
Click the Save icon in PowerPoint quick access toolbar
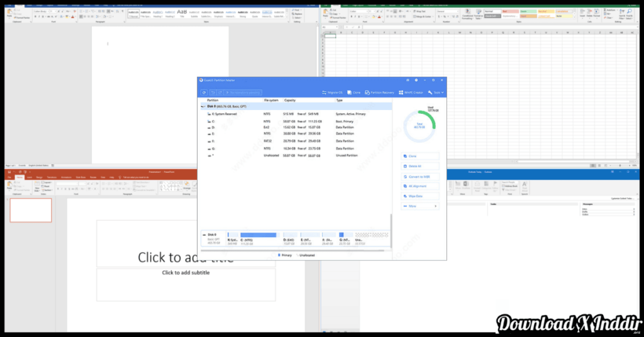(x=9, y=172)
